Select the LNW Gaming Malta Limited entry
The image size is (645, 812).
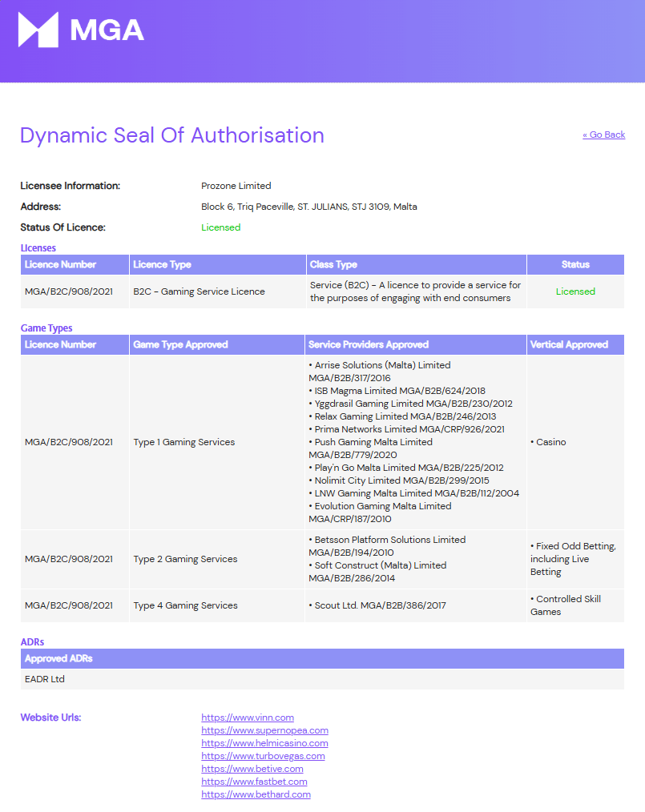pyautogui.click(x=414, y=493)
